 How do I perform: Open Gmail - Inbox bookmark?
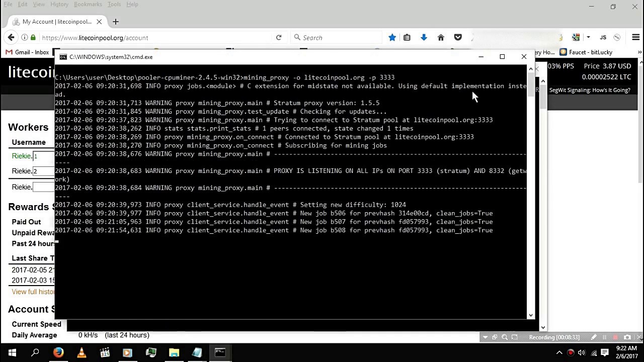(27, 52)
